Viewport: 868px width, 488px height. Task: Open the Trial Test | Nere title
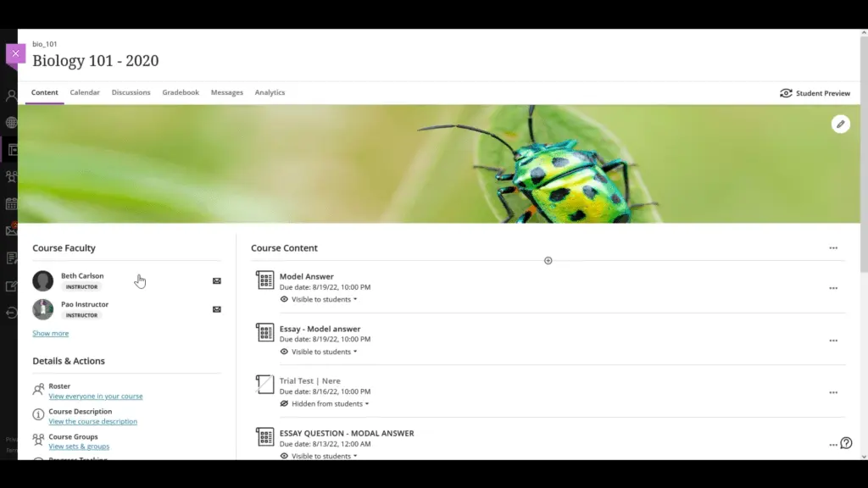click(x=310, y=380)
